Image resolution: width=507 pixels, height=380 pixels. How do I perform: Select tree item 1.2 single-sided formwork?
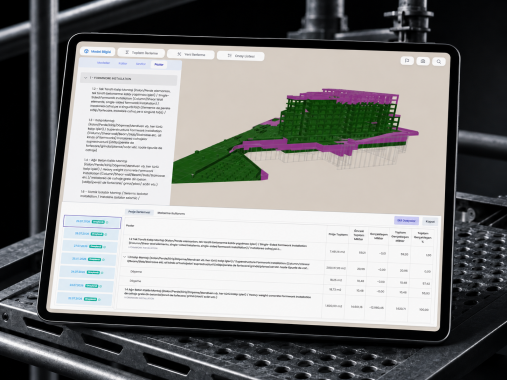coord(129,101)
